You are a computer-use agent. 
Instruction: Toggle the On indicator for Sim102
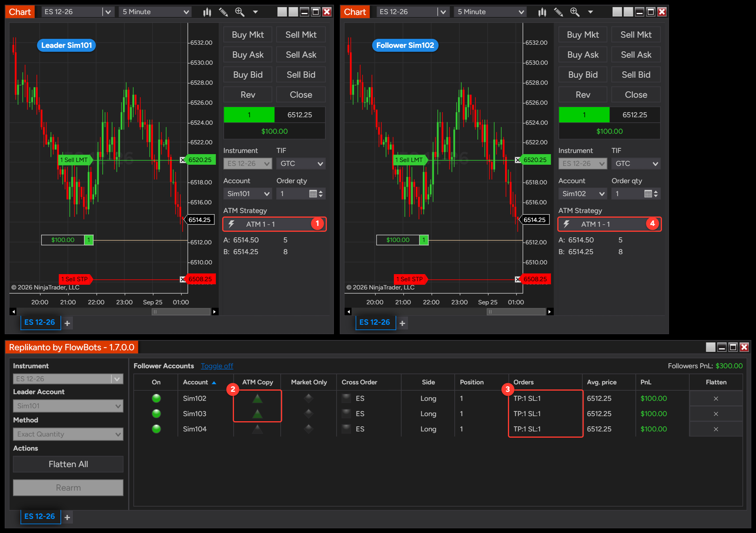coord(156,398)
